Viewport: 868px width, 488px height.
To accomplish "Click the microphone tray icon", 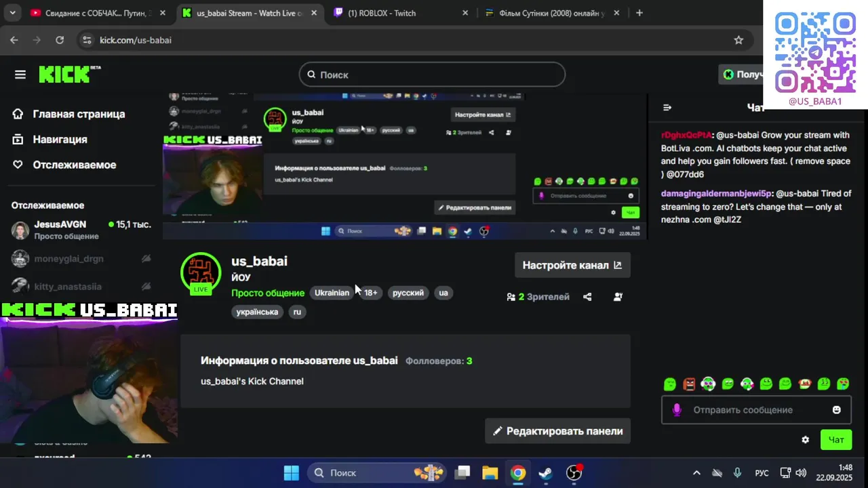I will 737,473.
